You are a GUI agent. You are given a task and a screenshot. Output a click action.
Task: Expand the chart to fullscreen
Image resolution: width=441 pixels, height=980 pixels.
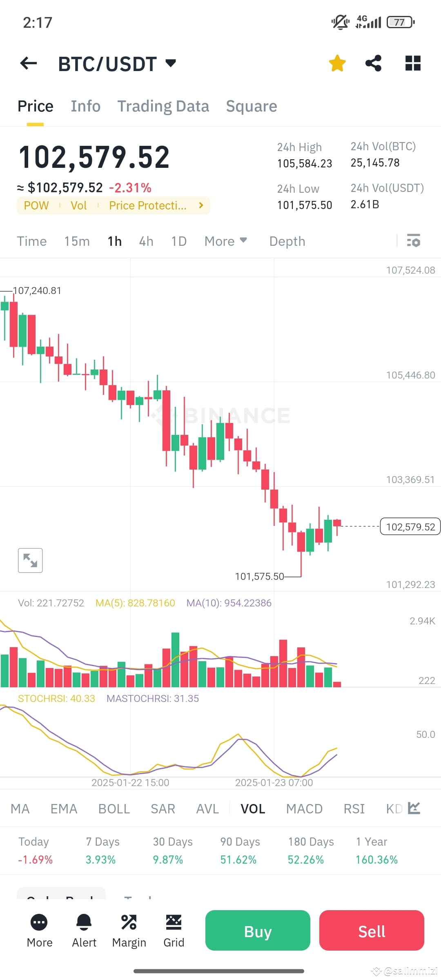coord(30,560)
